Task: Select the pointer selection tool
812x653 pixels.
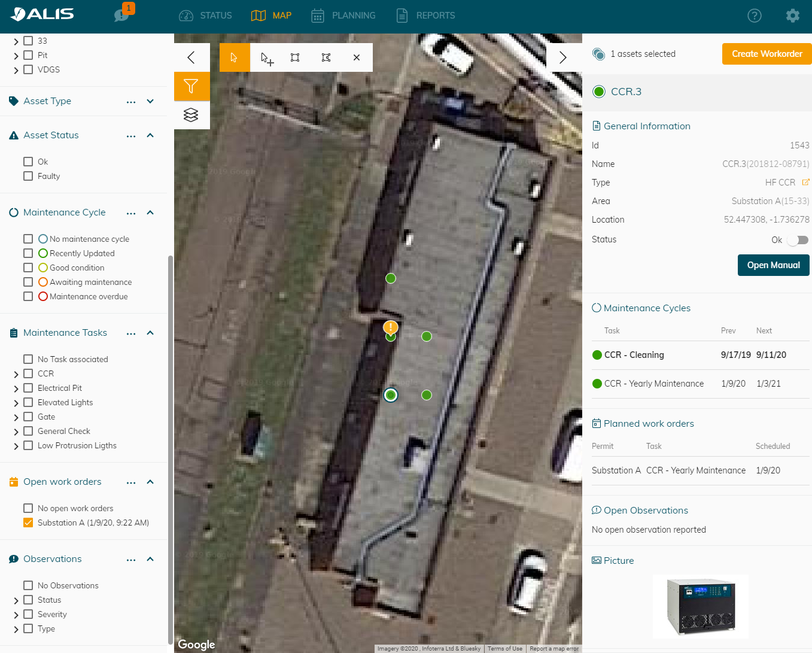Action: (234, 57)
